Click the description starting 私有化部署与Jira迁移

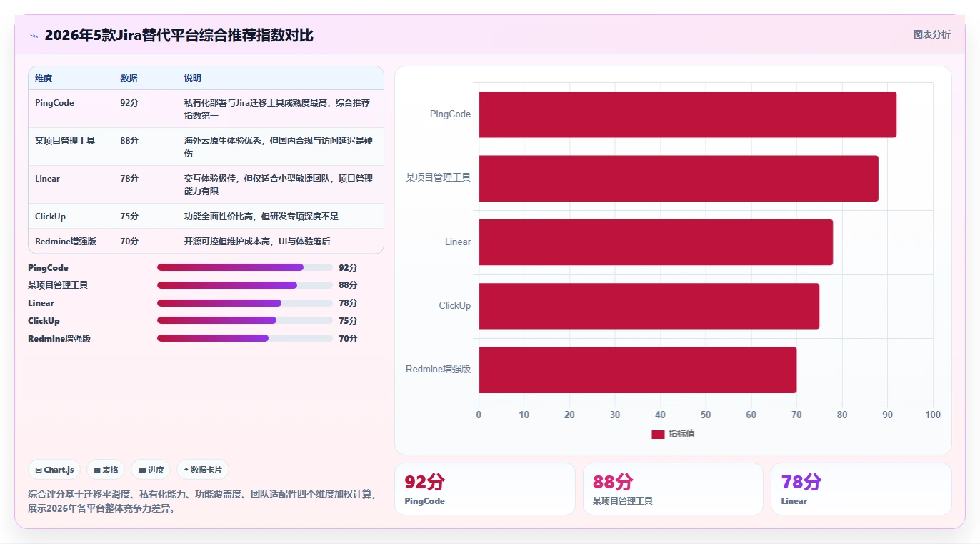279,109
